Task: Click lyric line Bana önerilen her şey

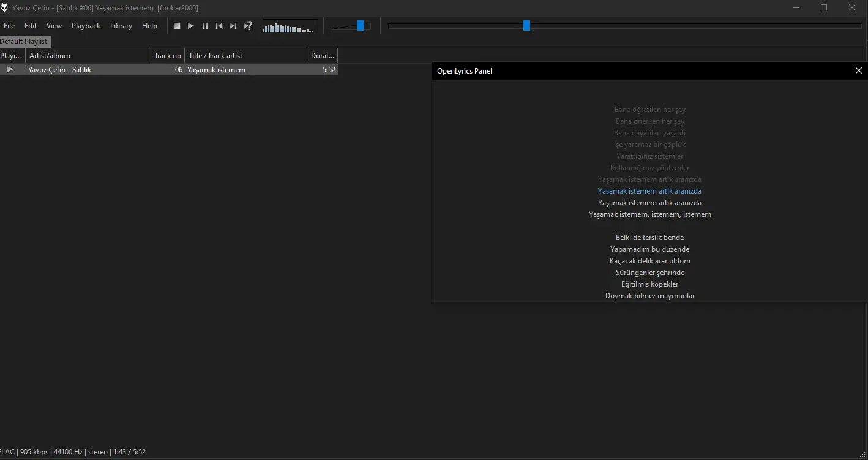Action: pyautogui.click(x=649, y=121)
